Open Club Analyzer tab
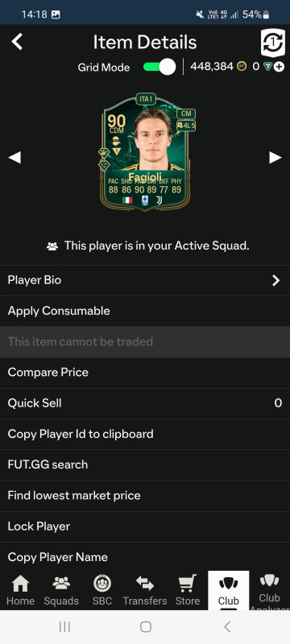 (270, 591)
